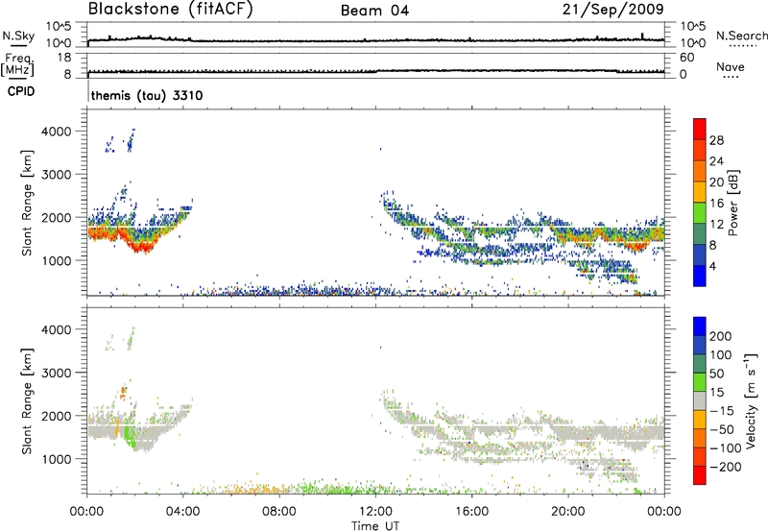
Task: Click the green velocity patch near 02:00 in the velocity panel
Action: [130, 435]
